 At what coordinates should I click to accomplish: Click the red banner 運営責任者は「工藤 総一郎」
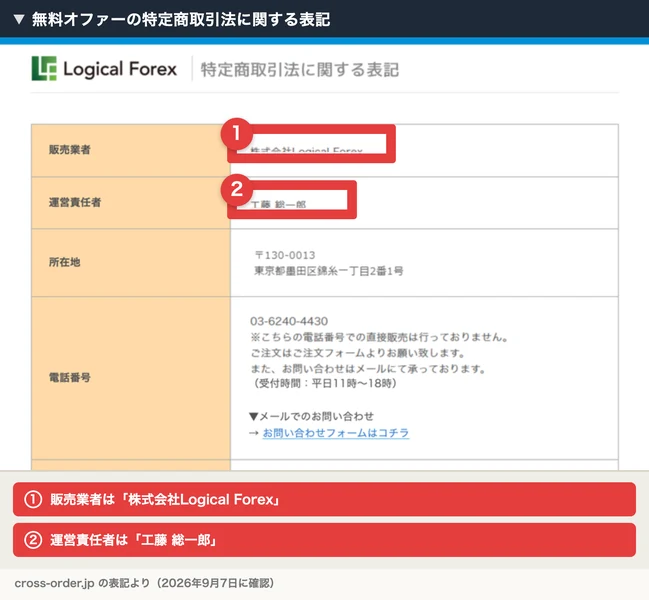(324, 540)
